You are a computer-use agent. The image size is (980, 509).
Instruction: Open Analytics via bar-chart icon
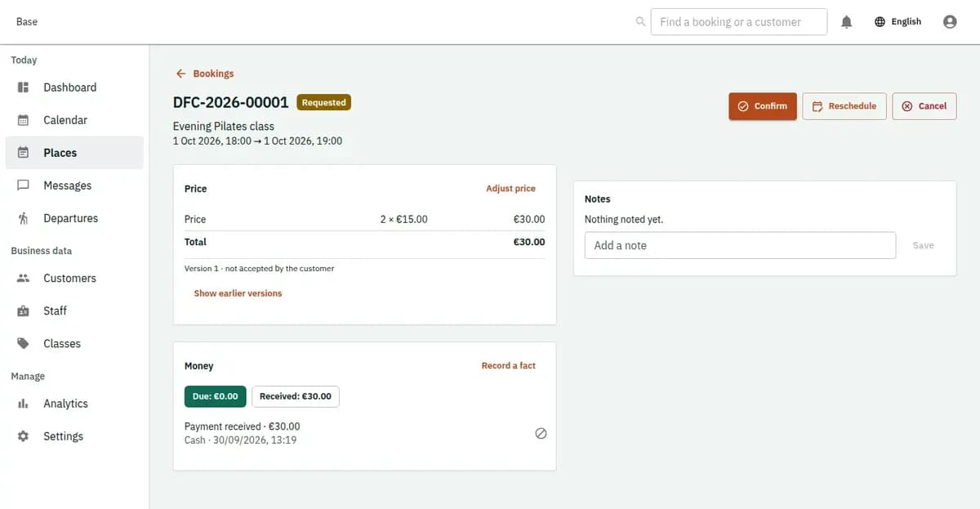click(x=24, y=404)
